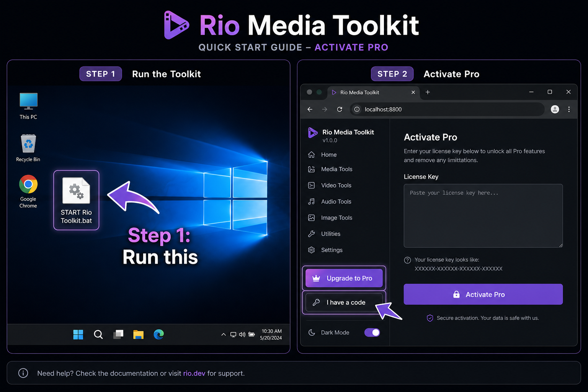Go forward in the browser
The width and height of the screenshot is (588, 392).
coord(325,109)
